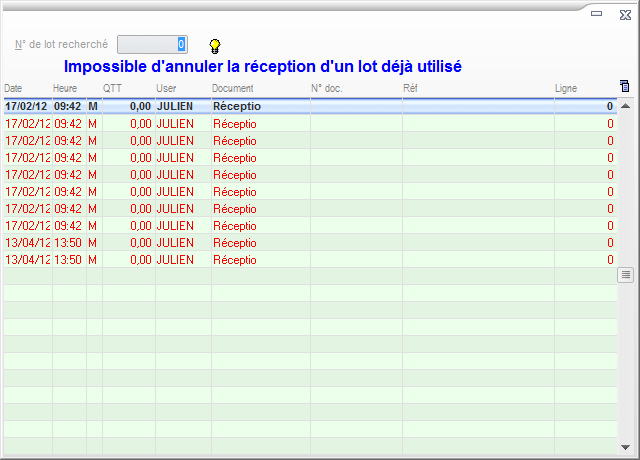Click the User column header
This screenshot has width=640, height=460.
click(166, 89)
